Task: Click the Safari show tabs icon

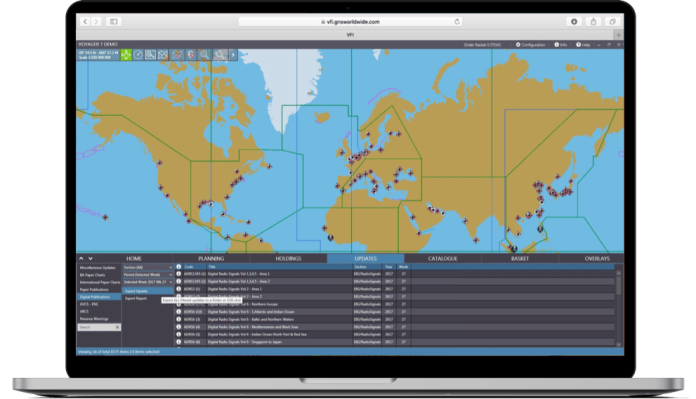Action: [x=613, y=21]
